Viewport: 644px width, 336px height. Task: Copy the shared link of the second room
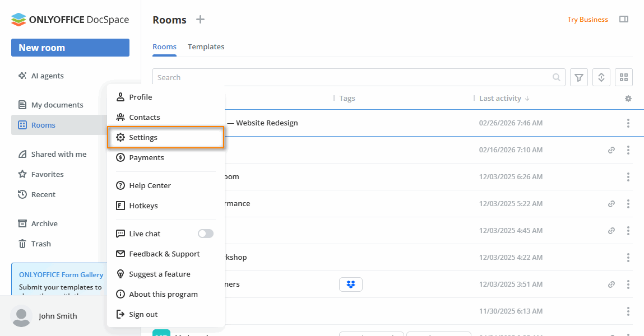pos(611,150)
